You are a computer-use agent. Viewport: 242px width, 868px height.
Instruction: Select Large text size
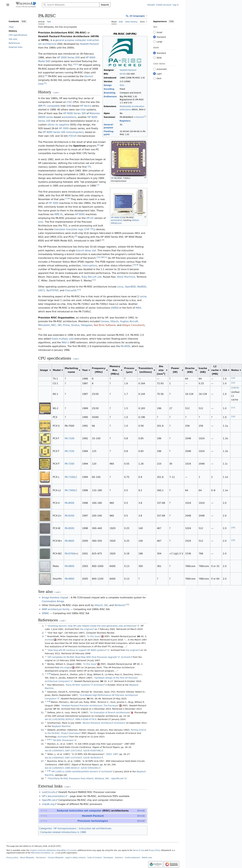154,41
